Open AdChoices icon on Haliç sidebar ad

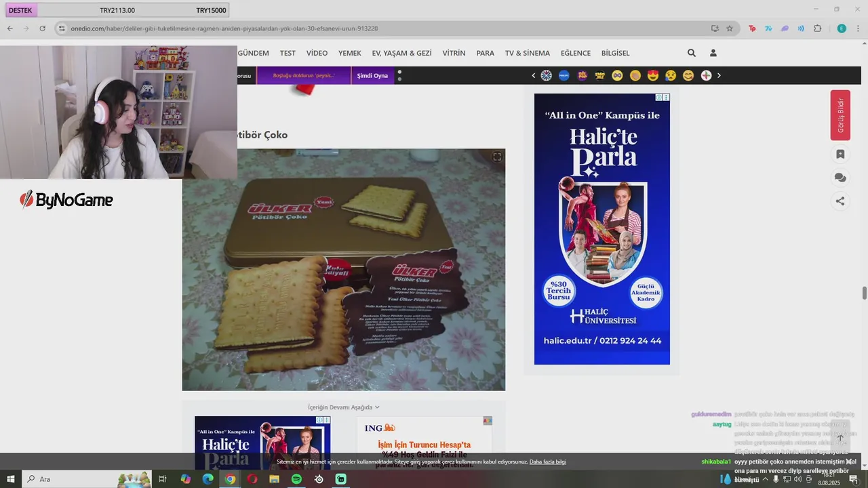tap(658, 98)
